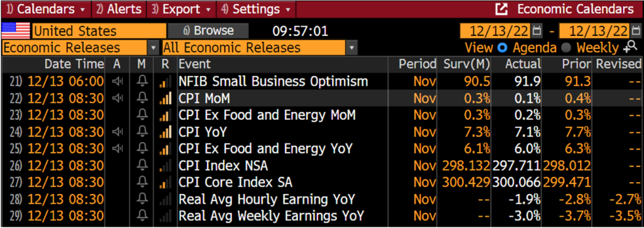The width and height of the screenshot is (644, 228).
Task: Open the Calendars menu dropdown
Action: pyautogui.click(x=46, y=9)
